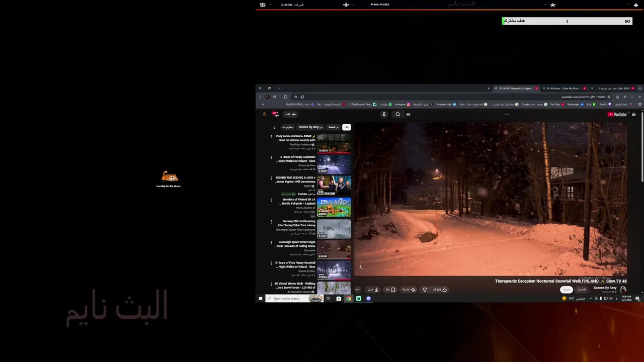Open the Dashboard / Streamlabs bookmark
Viewport: 644px width, 362px height.
tap(363, 105)
